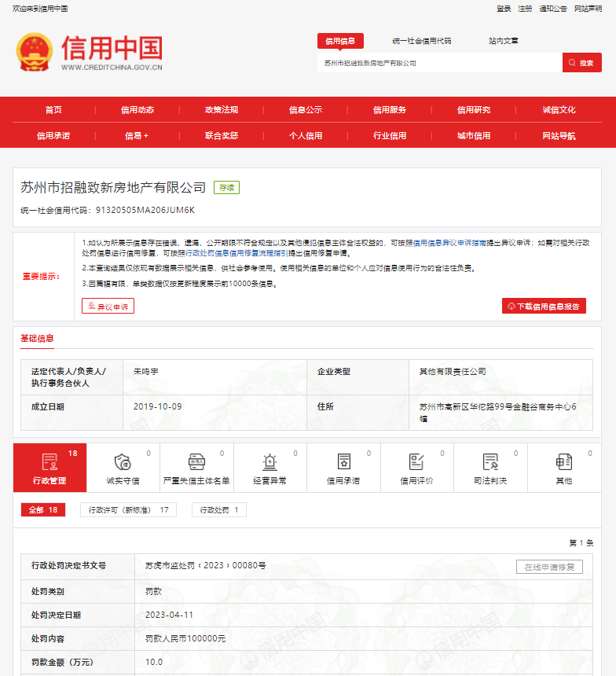Open the 严重失信主体名单 icon tab
The width and height of the screenshot is (616, 676).
click(196, 468)
